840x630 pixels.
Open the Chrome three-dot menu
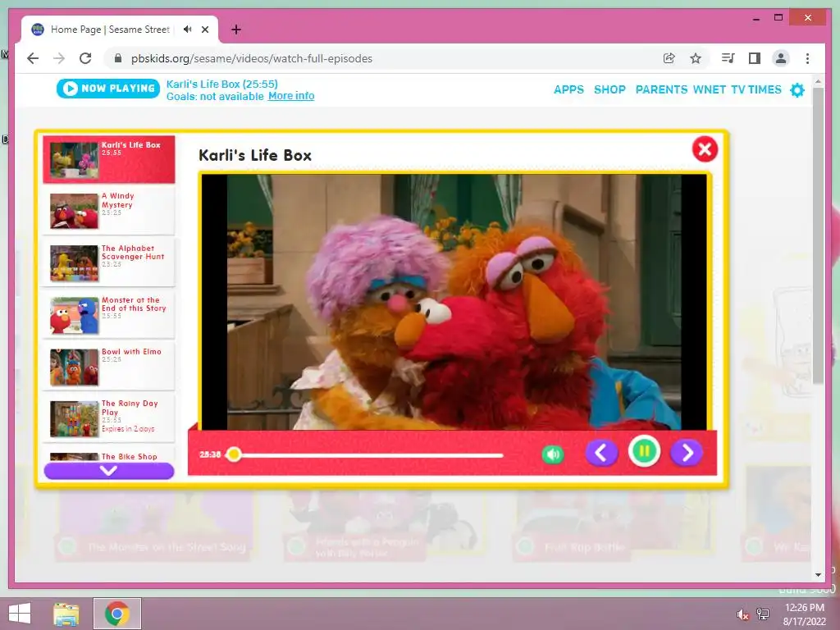tap(807, 58)
